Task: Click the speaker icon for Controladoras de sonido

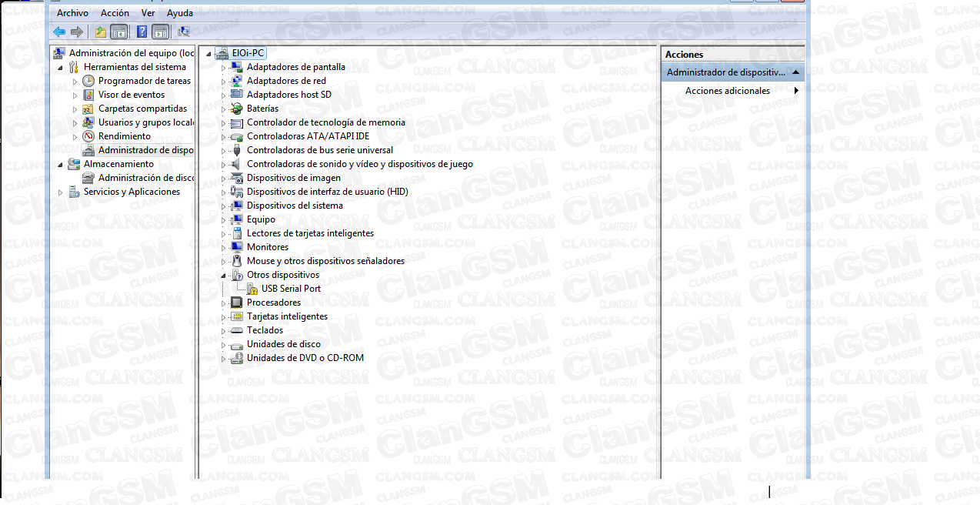Action: 237,164
